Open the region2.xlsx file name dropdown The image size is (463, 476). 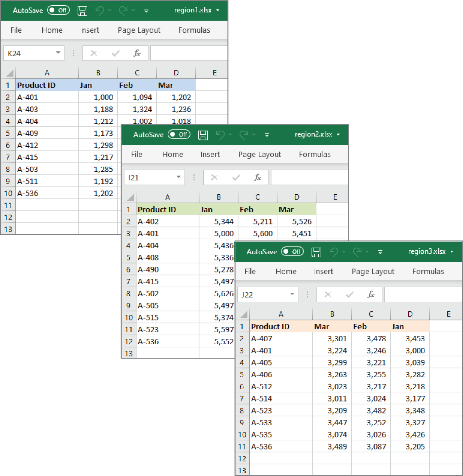click(x=339, y=135)
